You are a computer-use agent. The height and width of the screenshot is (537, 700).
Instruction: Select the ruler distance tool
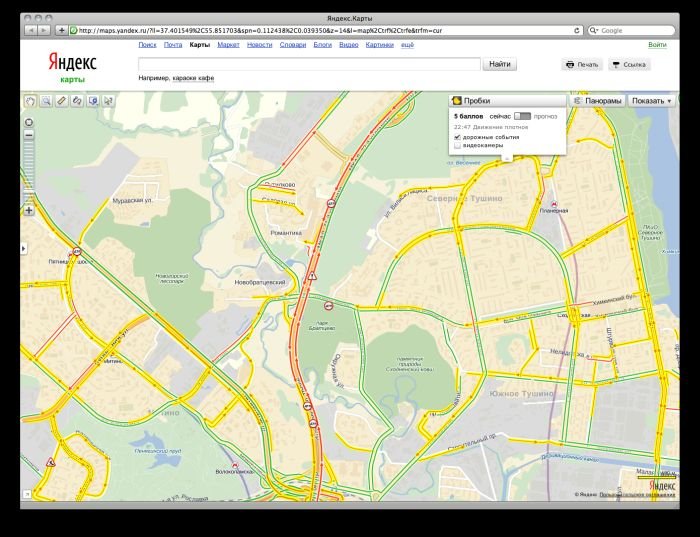tap(62, 100)
